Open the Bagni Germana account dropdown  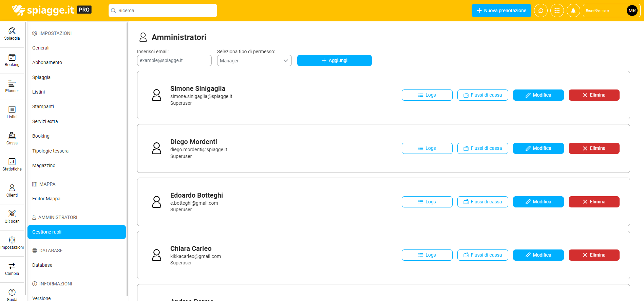pos(610,11)
